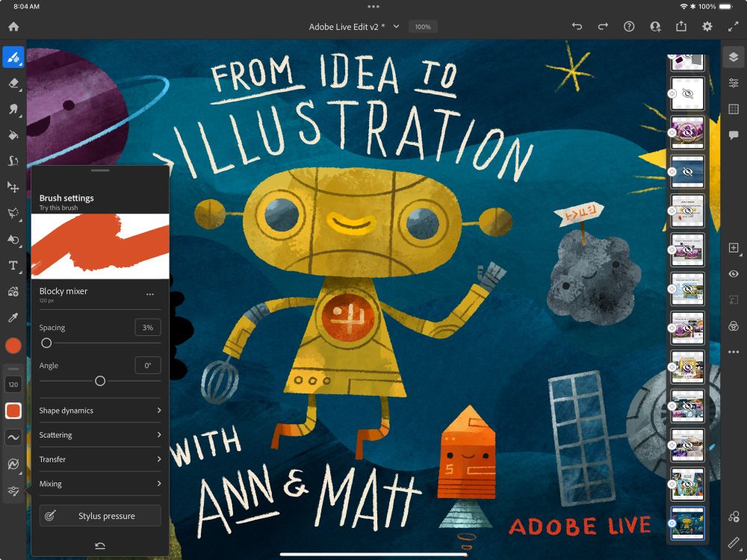This screenshot has width=747, height=560.
Task: Select the Type tool
Action: 13,265
